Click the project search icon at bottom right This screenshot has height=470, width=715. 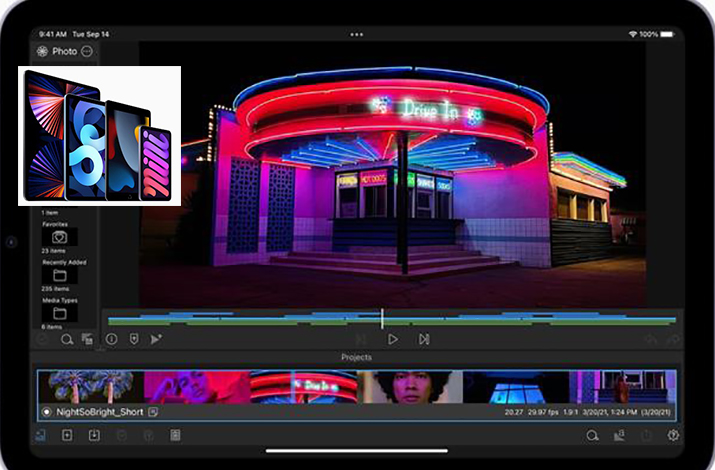pos(592,435)
